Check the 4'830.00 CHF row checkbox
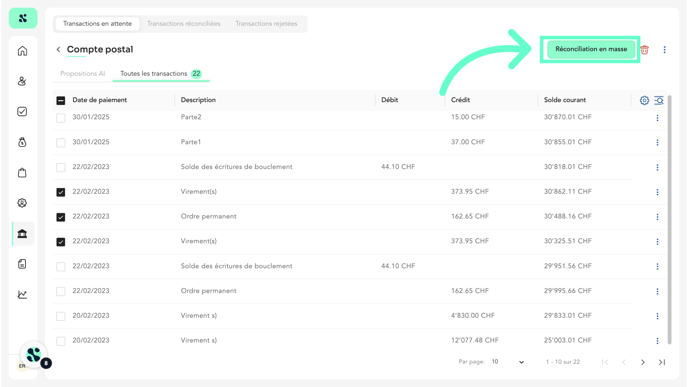Screen dimensions: 688x387 (x=61, y=316)
